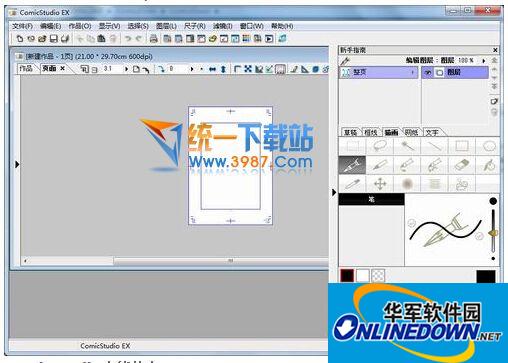Toggle the box icon beside the layer eye
The width and height of the screenshot is (508, 363).
[x=440, y=72]
